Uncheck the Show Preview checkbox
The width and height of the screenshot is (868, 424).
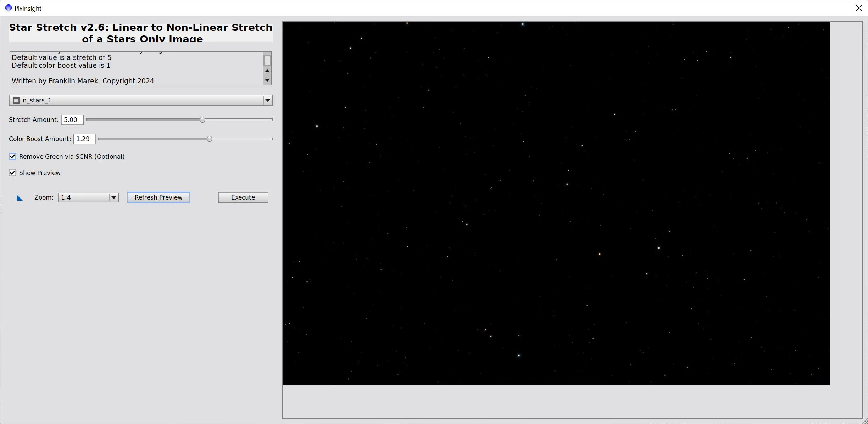pyautogui.click(x=12, y=173)
